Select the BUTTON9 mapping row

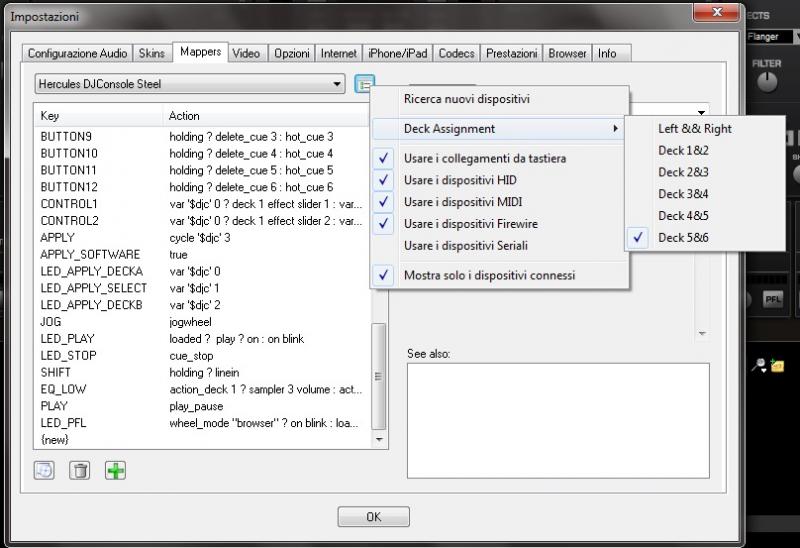tap(202, 137)
